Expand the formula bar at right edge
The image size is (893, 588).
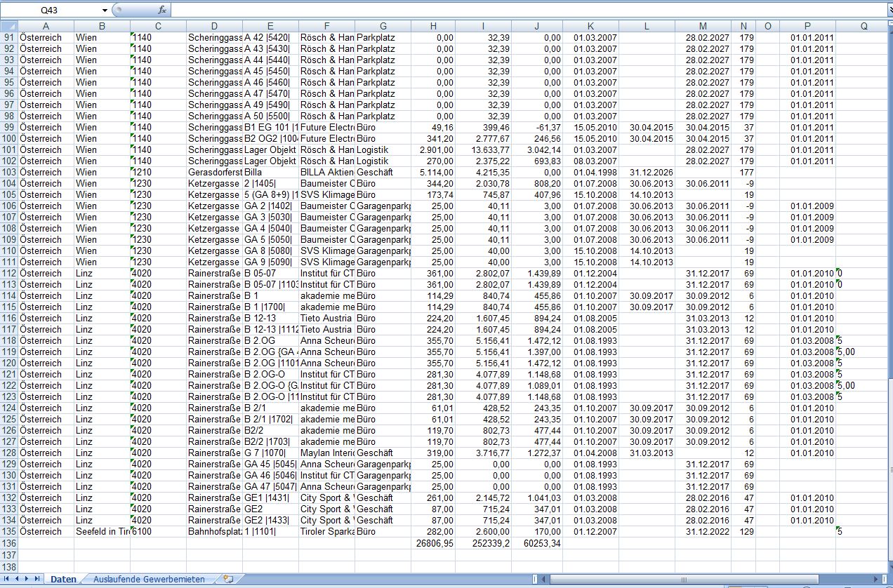[x=888, y=10]
